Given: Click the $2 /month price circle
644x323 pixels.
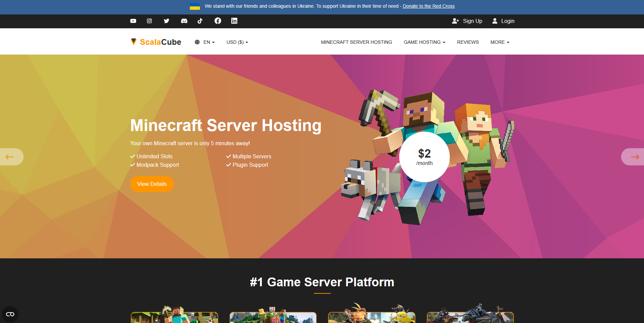Looking at the screenshot, I should point(425,157).
